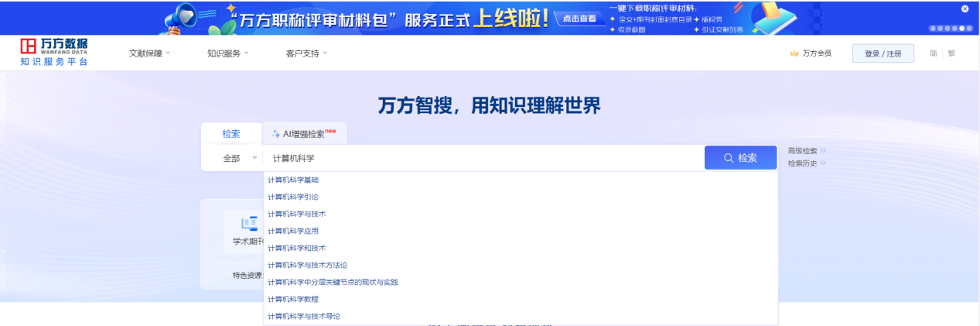
Task: Click the sparkle icon on AI增强检索 tab
Action: click(x=276, y=134)
